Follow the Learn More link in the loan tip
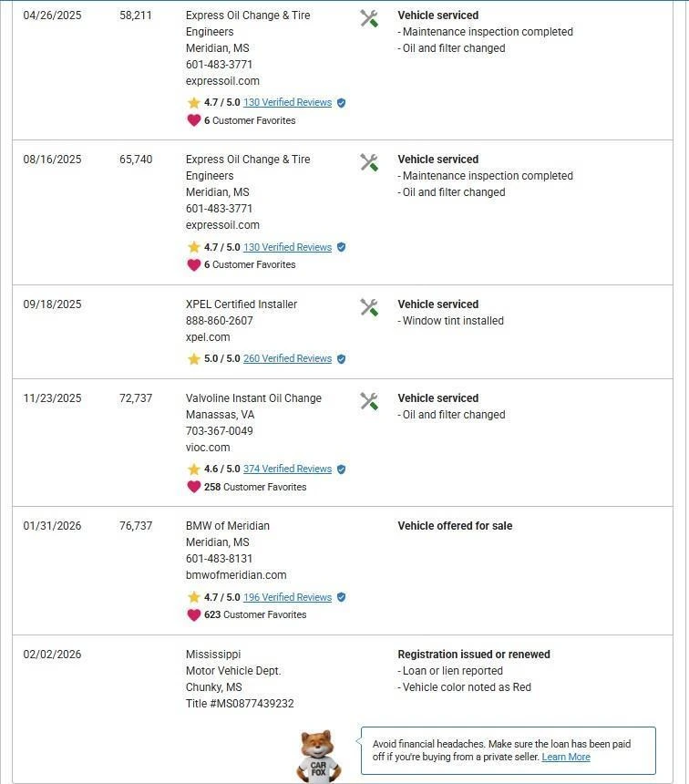The width and height of the screenshot is (689, 784). click(x=566, y=758)
